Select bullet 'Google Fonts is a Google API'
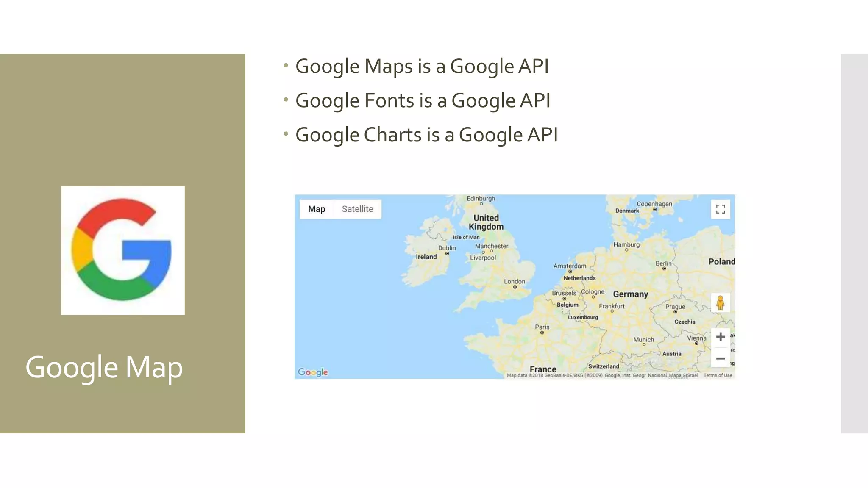Viewport: 868px width, 488px height. [x=423, y=101]
